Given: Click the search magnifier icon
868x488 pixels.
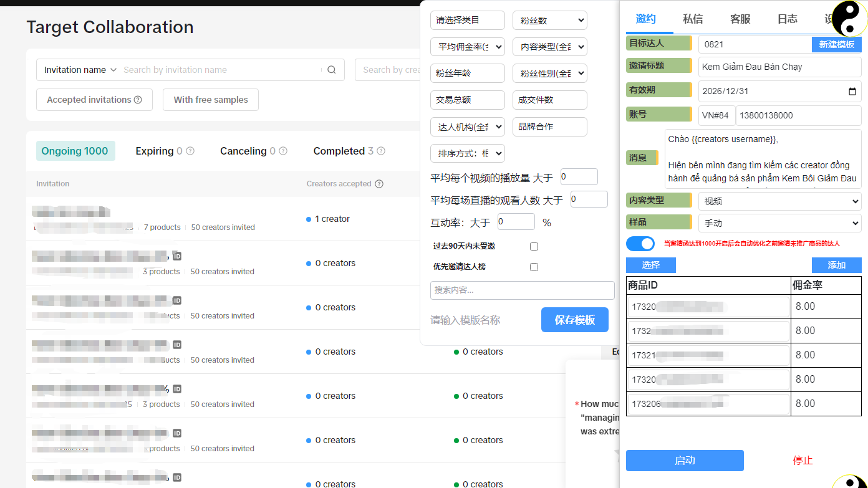Looking at the screenshot, I should 332,70.
